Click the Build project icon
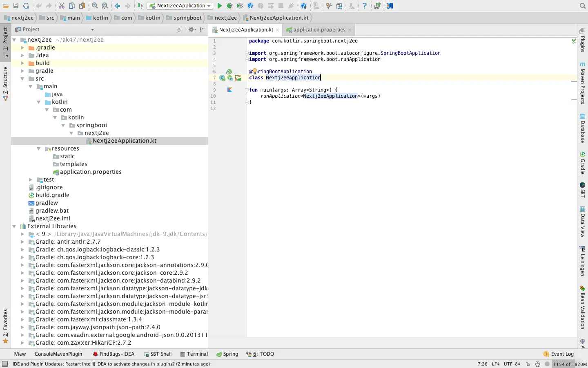 coord(140,6)
